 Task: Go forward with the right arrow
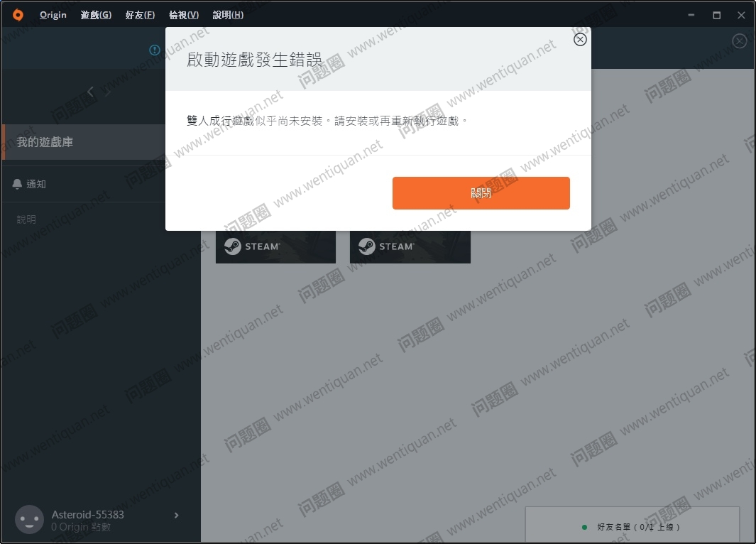pos(108,92)
